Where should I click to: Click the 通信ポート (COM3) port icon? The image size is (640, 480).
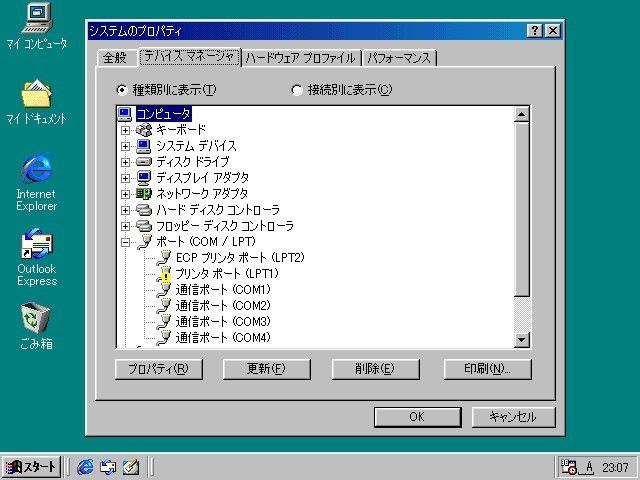click(x=164, y=322)
